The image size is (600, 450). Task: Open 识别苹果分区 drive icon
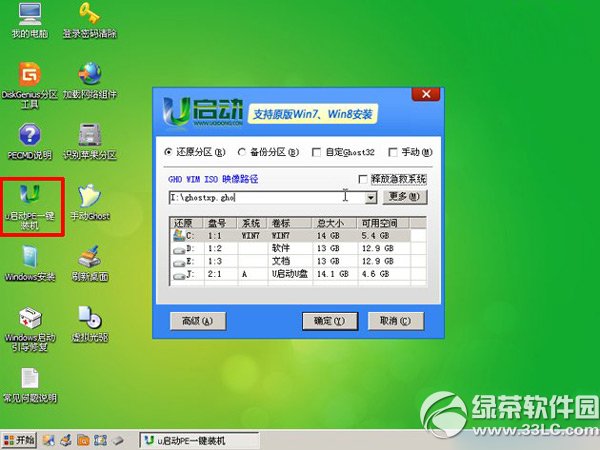pyautogui.click(x=90, y=141)
